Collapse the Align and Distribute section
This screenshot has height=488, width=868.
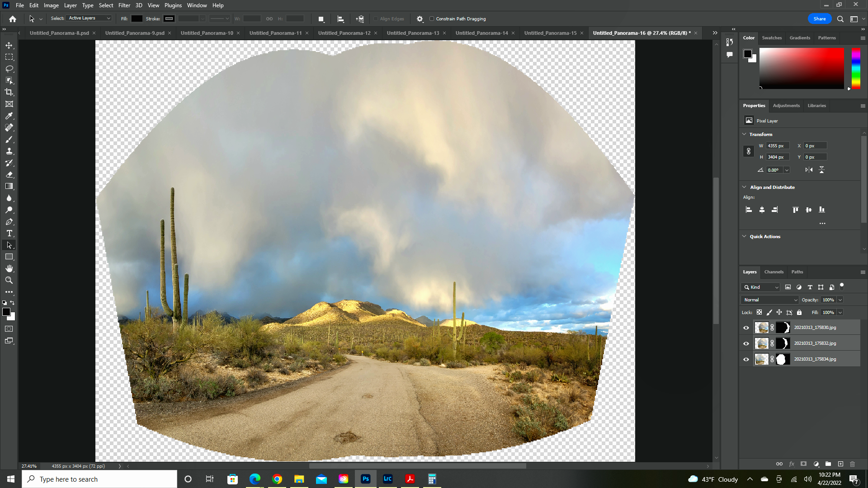click(744, 187)
